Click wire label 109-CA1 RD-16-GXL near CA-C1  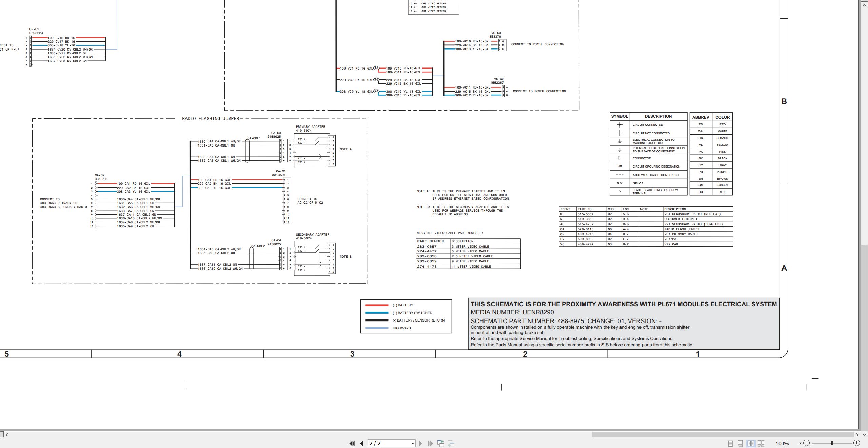coord(214,180)
